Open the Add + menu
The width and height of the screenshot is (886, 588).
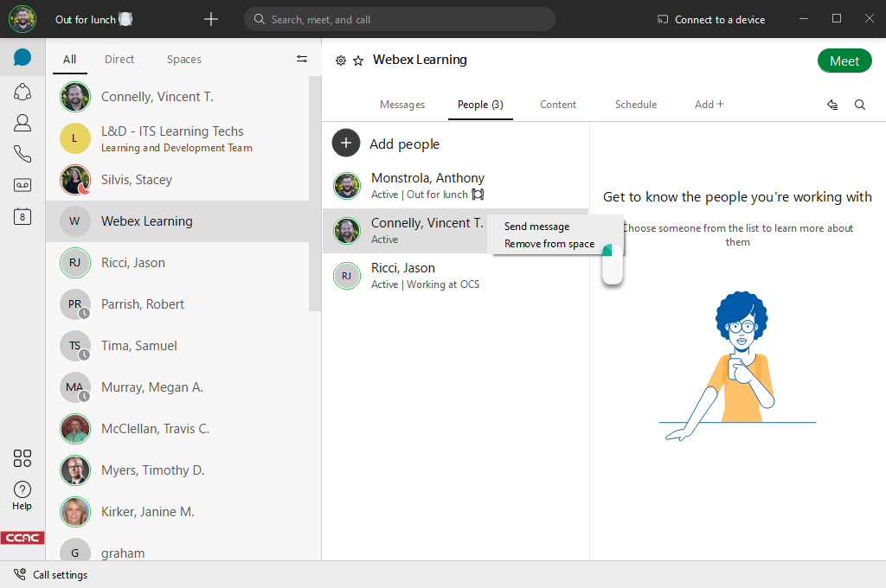pyautogui.click(x=709, y=104)
